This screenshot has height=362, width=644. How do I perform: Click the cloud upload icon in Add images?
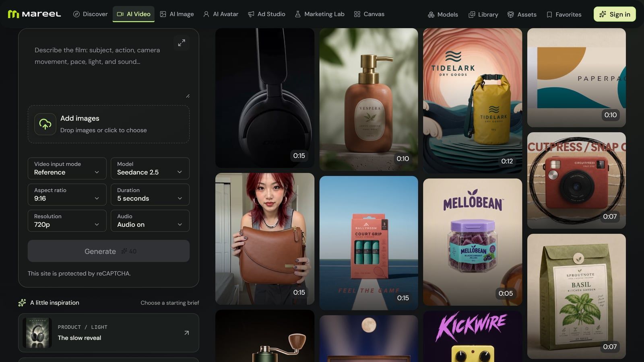coord(45,124)
